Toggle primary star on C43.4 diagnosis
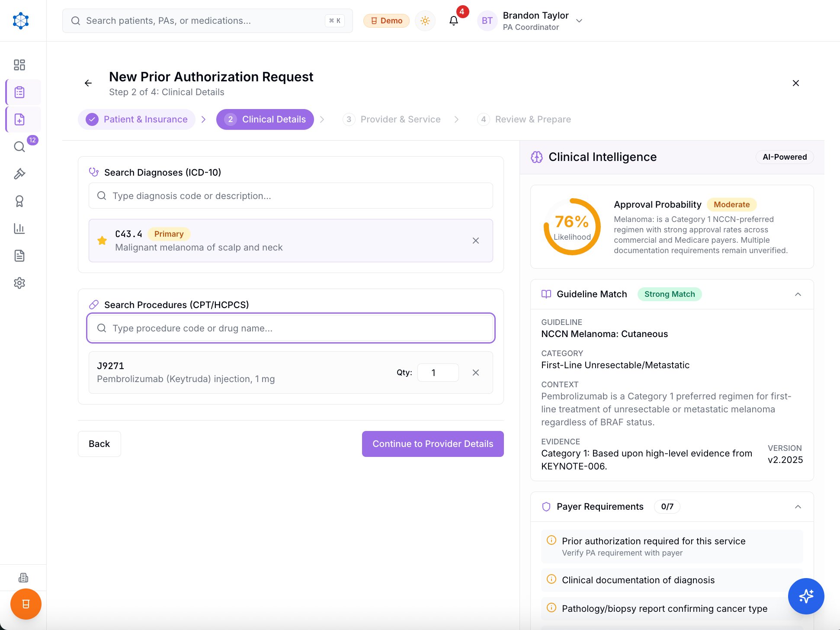 [x=102, y=241]
